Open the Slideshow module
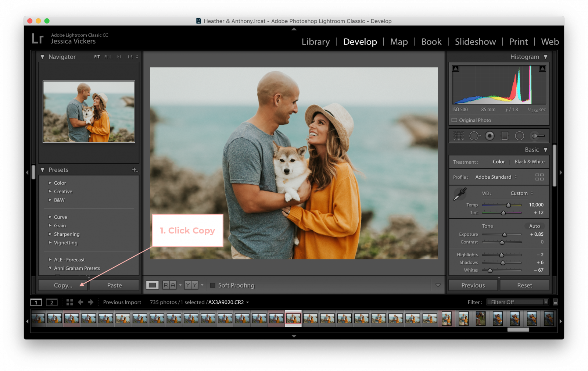The height and width of the screenshot is (371, 588). click(475, 42)
